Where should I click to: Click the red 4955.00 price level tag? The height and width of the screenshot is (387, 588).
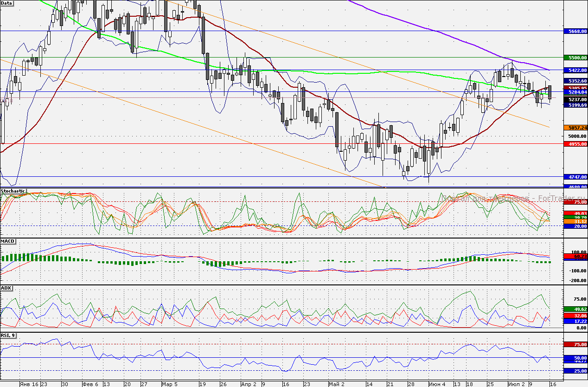(x=575, y=144)
